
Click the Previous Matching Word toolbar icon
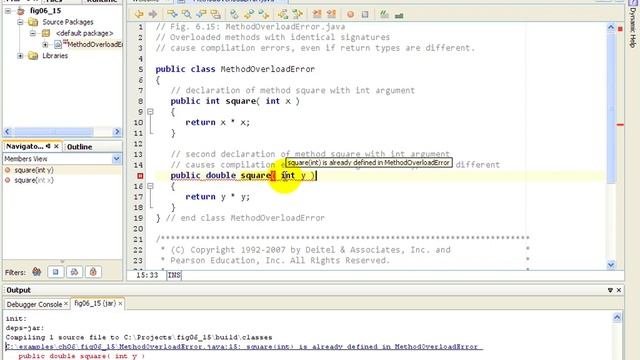283,14
